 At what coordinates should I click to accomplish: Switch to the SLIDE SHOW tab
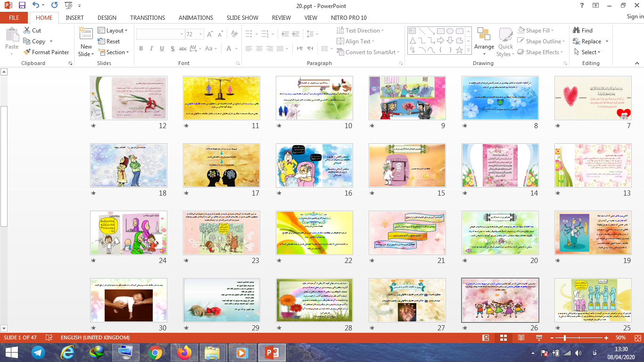pos(242,17)
